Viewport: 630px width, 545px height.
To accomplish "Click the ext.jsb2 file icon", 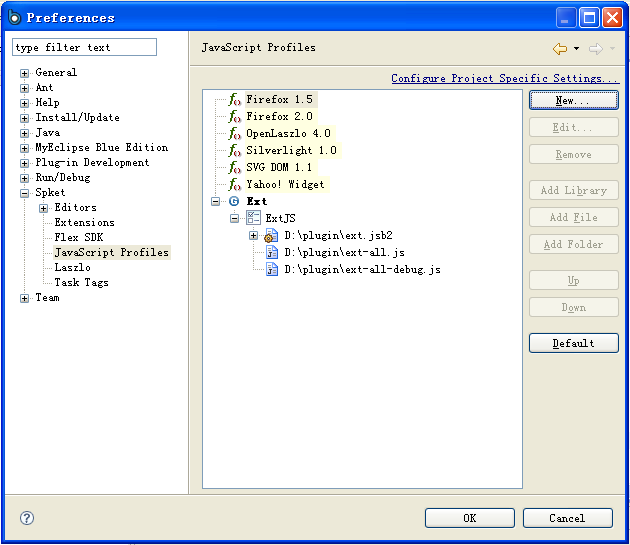I will pyautogui.click(x=271, y=236).
